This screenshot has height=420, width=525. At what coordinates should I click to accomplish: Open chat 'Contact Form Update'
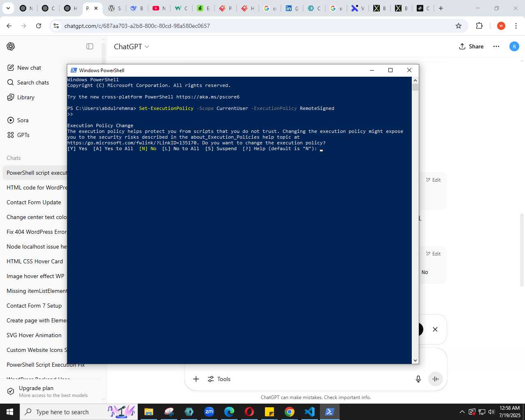click(x=34, y=202)
